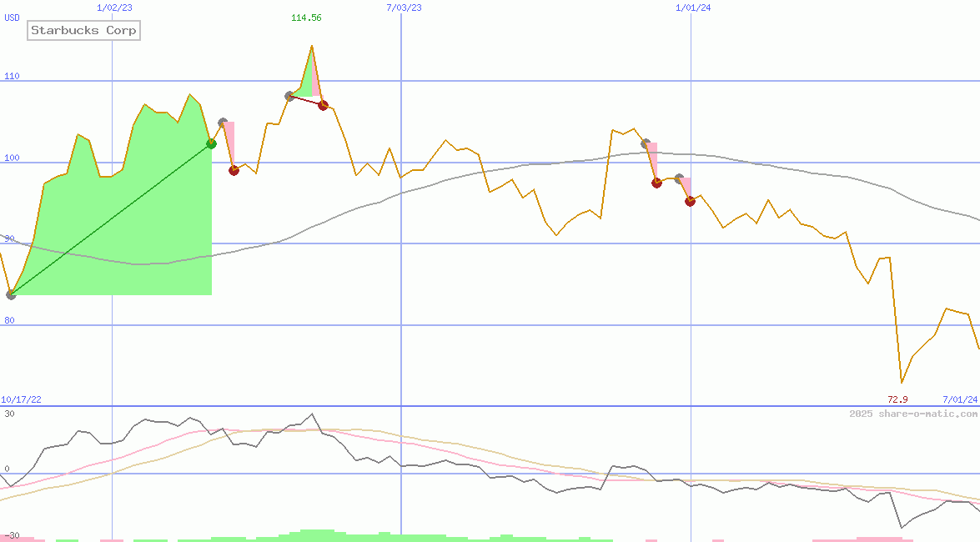Click the 10/17/22 start date label
The width and height of the screenshot is (980, 542).
click(x=21, y=399)
